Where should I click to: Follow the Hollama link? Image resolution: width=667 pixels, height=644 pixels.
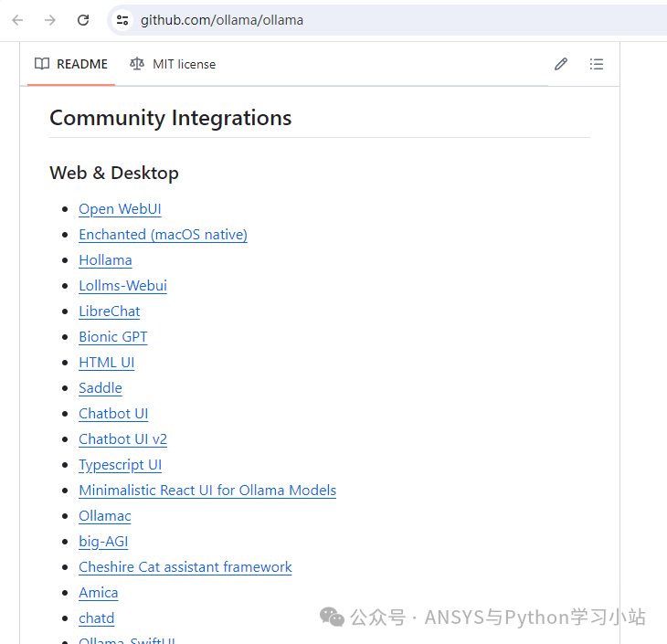[x=105, y=260]
